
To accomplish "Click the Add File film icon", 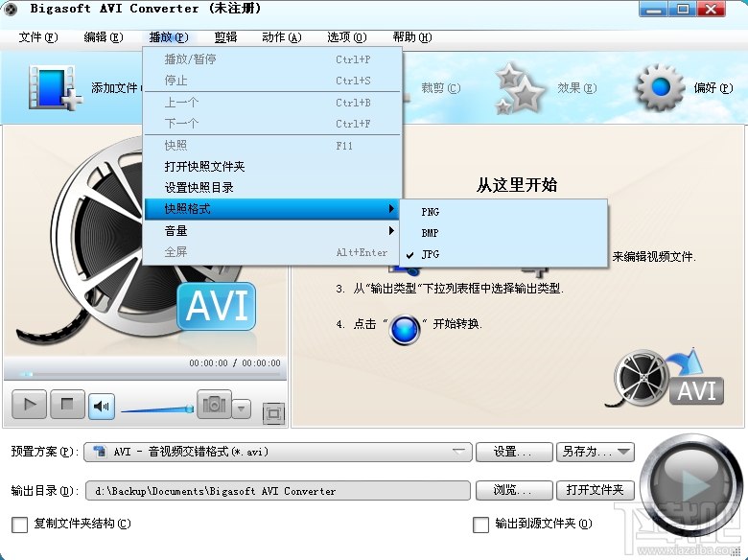I will [55, 88].
